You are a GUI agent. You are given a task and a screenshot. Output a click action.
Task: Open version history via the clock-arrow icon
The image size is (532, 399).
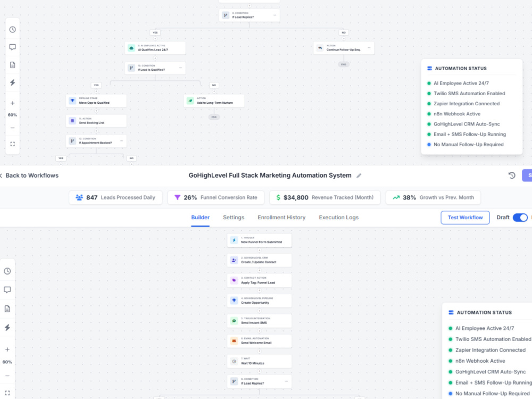click(512, 176)
